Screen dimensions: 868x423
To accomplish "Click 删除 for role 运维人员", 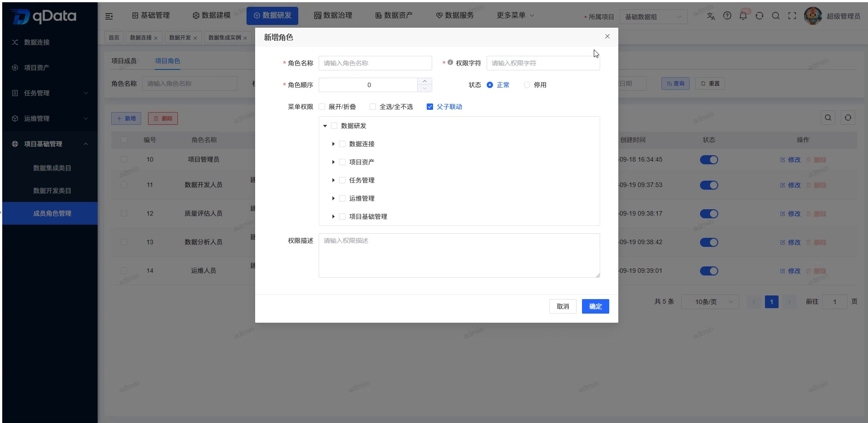I will 816,271.
